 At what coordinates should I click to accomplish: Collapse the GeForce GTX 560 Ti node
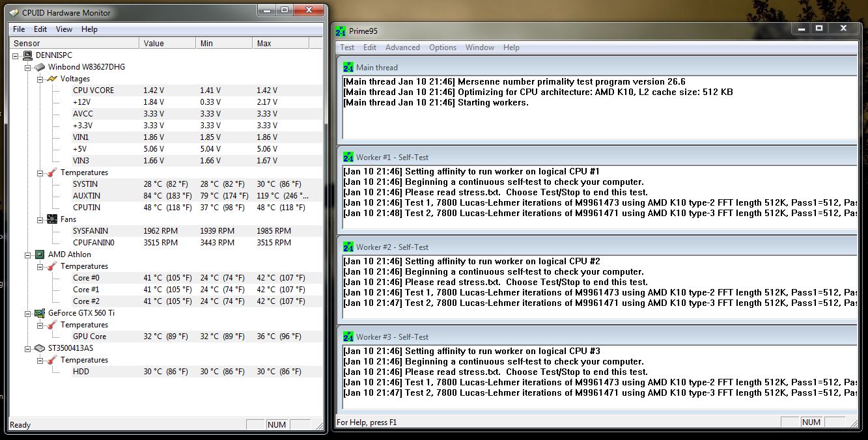[28, 313]
